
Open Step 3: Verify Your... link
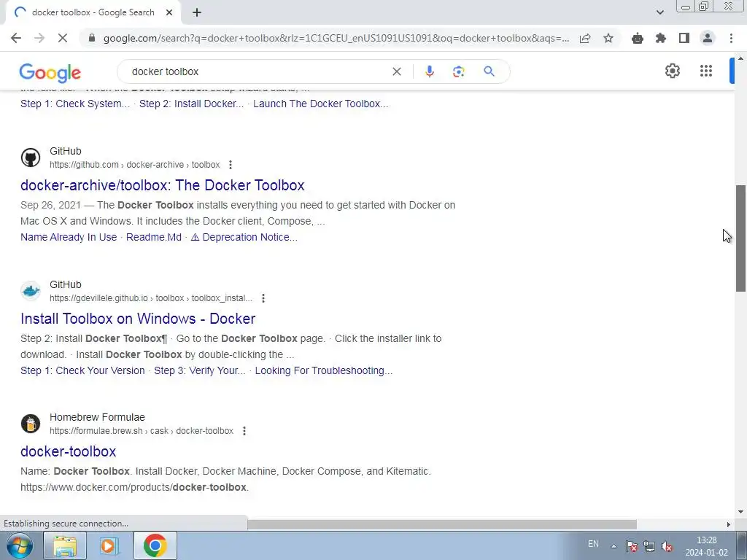point(200,370)
